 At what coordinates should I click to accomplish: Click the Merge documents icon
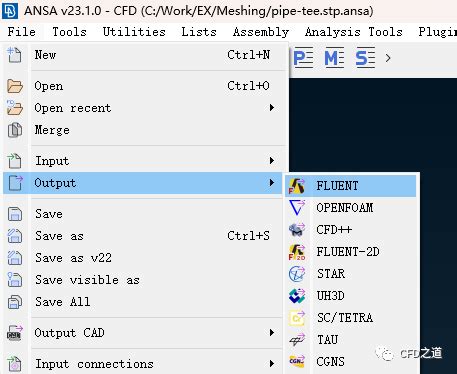click(x=15, y=130)
